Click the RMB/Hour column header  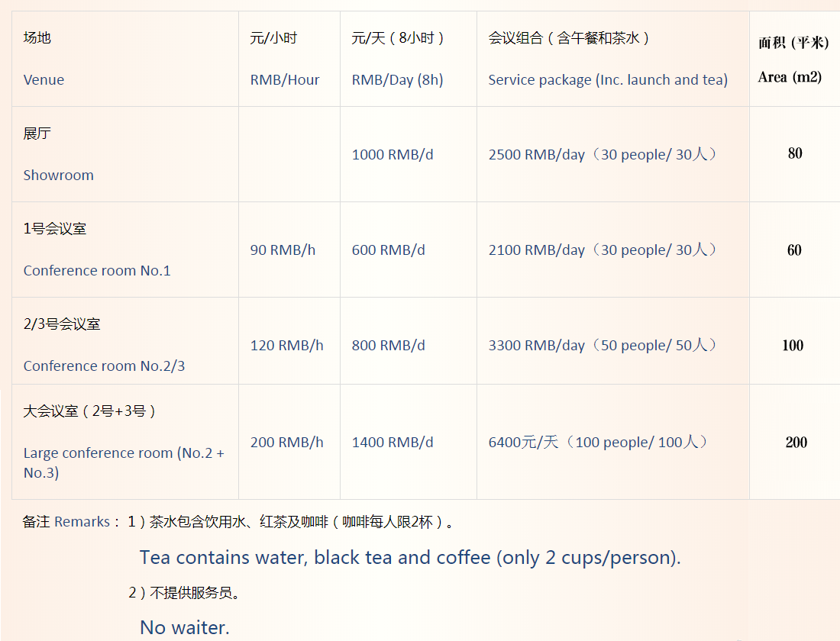285,80
